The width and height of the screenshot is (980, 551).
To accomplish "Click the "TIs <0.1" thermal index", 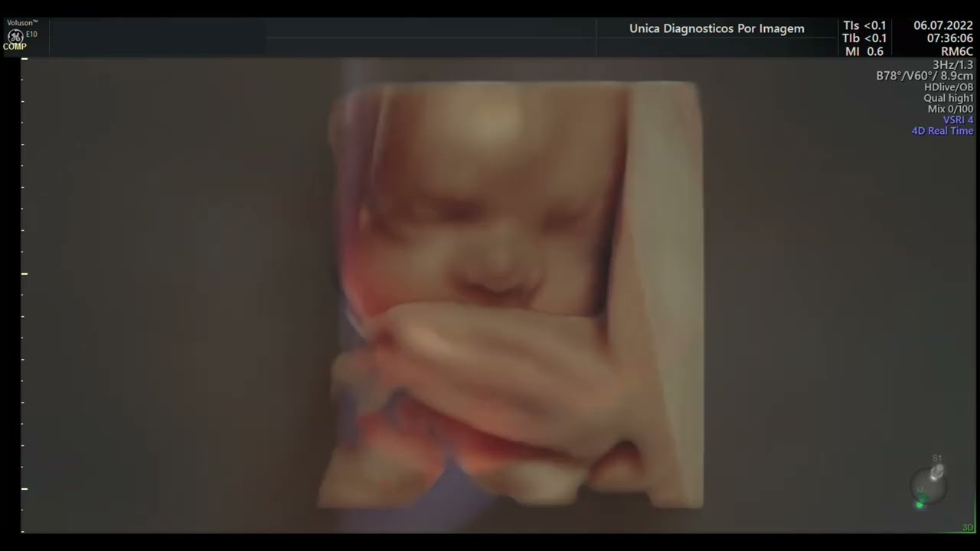I will point(864,25).
